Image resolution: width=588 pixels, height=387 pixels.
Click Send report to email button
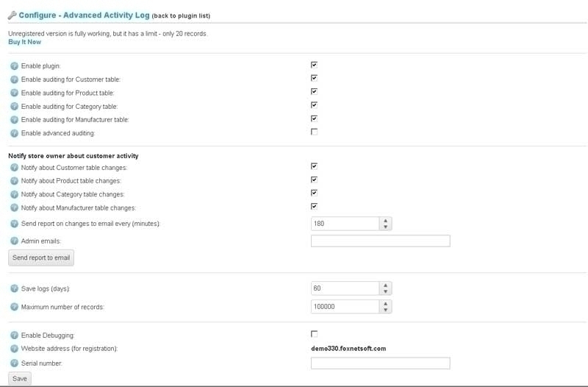(x=41, y=258)
